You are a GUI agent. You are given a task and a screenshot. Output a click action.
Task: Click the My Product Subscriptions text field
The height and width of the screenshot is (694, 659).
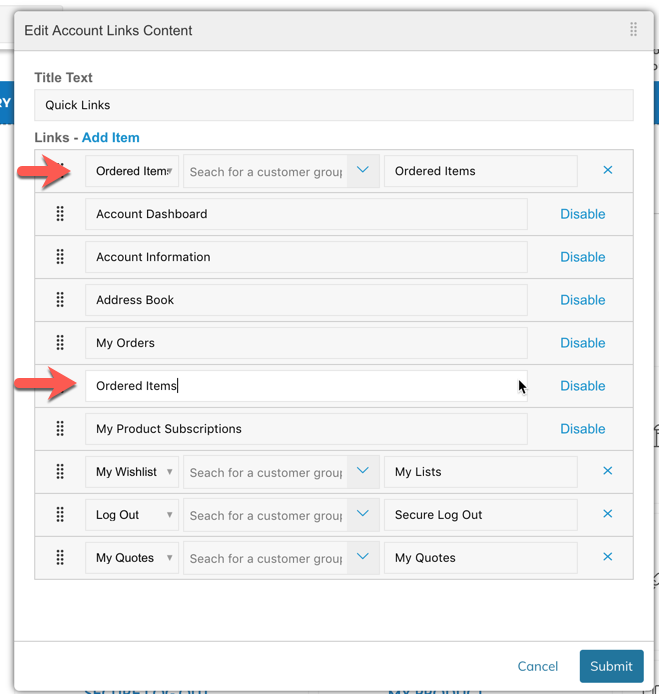click(306, 428)
